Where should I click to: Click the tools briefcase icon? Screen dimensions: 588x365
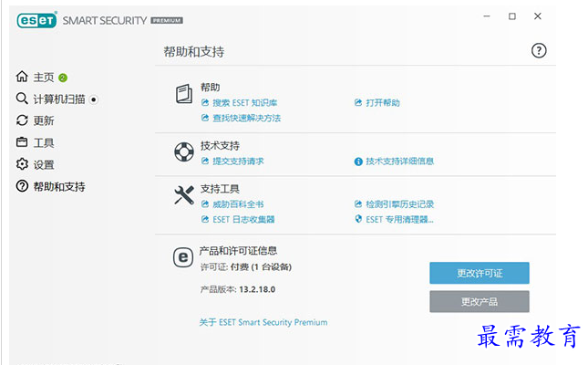coord(23,142)
